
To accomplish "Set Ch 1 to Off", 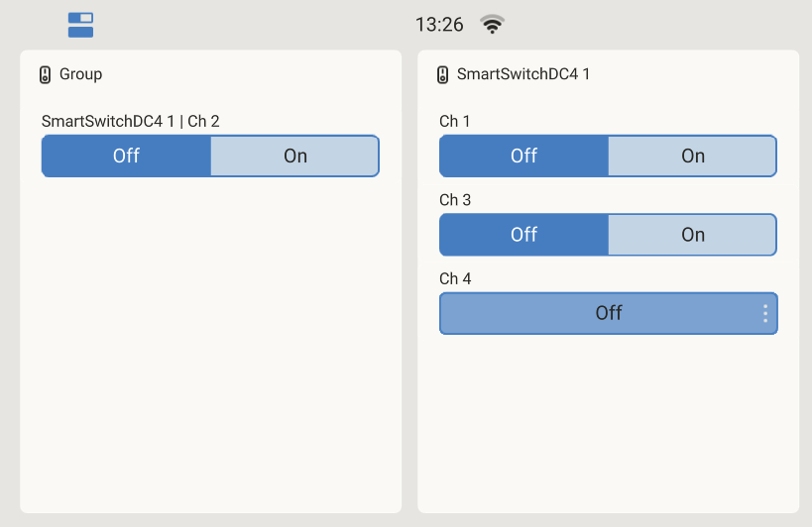I will (523, 157).
